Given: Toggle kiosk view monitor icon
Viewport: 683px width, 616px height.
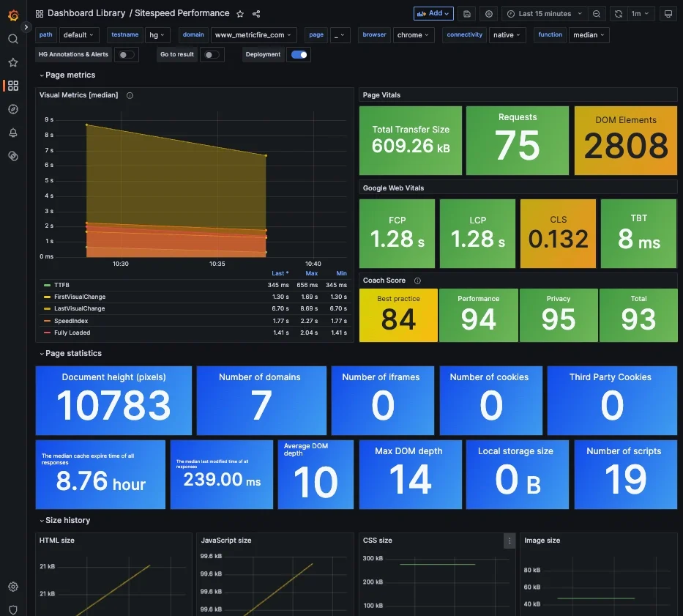Looking at the screenshot, I should click(x=668, y=13).
